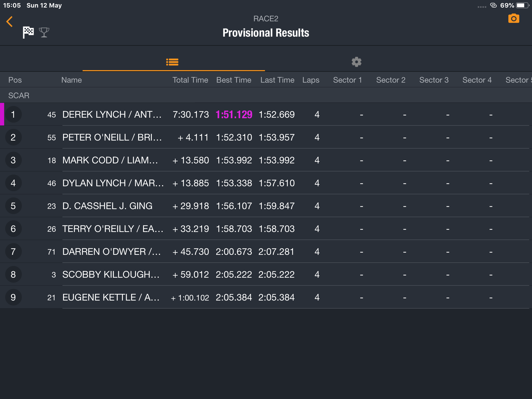Tap the position 9 circle badge
The height and width of the screenshot is (399, 532).
pyautogui.click(x=13, y=297)
